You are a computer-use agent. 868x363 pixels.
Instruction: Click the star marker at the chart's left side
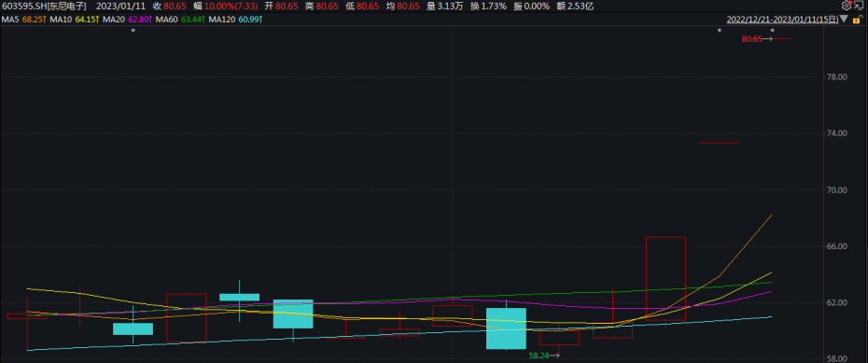(x=133, y=31)
